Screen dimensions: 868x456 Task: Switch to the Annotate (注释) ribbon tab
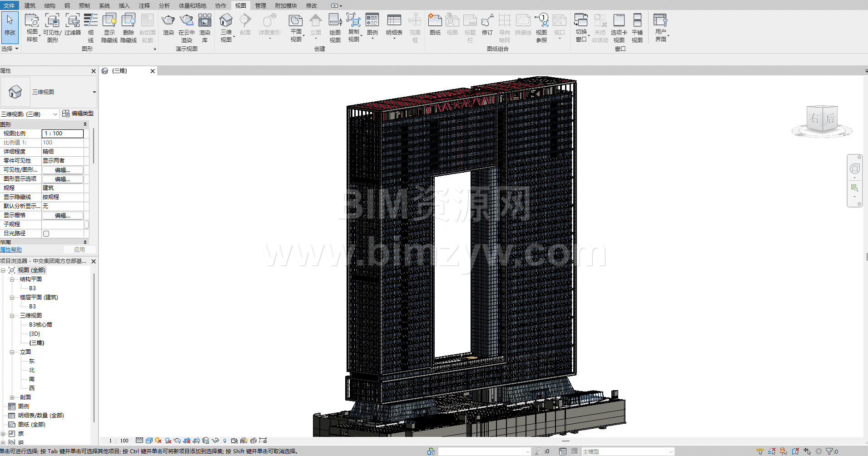[144, 5]
